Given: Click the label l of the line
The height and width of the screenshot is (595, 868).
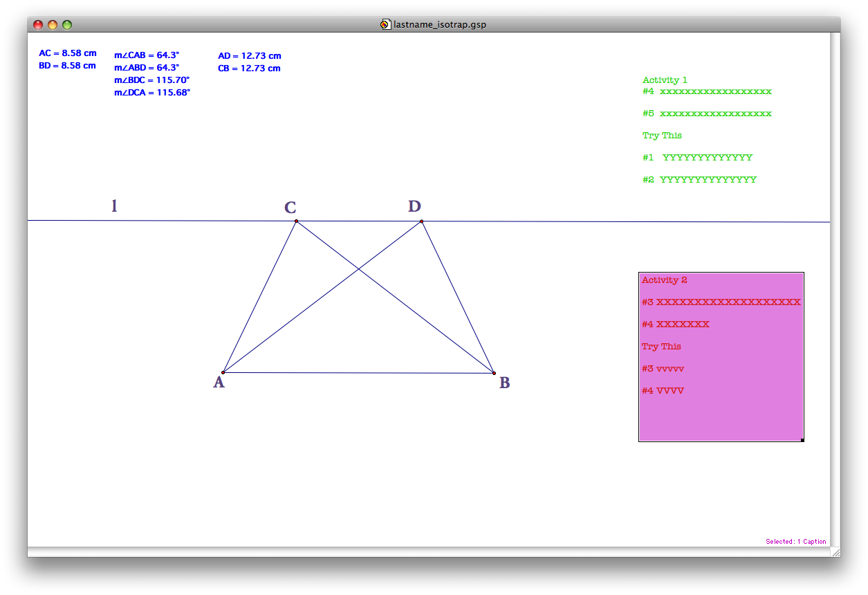Looking at the screenshot, I should click(x=113, y=205).
